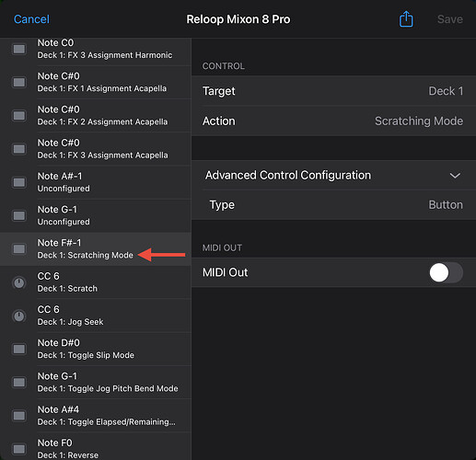
Task: Click the button icon for Note A#-1
Action: 19,182
